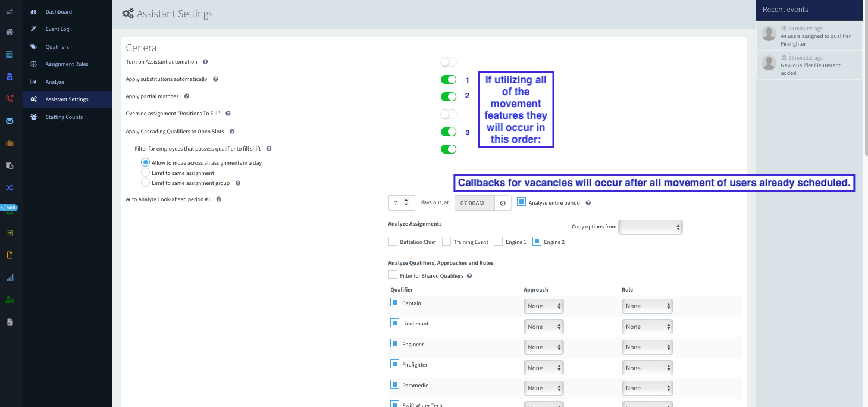Viewport: 868px width, 407px height.
Task: Uncheck Analyze entire period checkbox
Action: pyautogui.click(x=522, y=202)
